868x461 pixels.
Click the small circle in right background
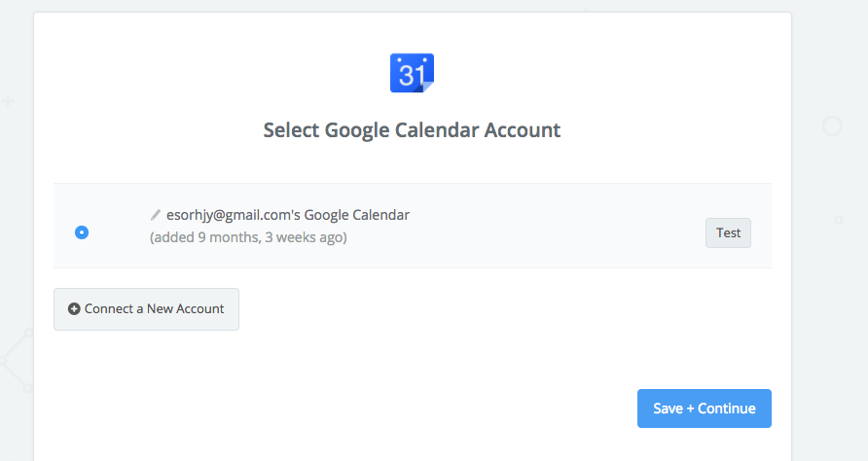point(839,220)
